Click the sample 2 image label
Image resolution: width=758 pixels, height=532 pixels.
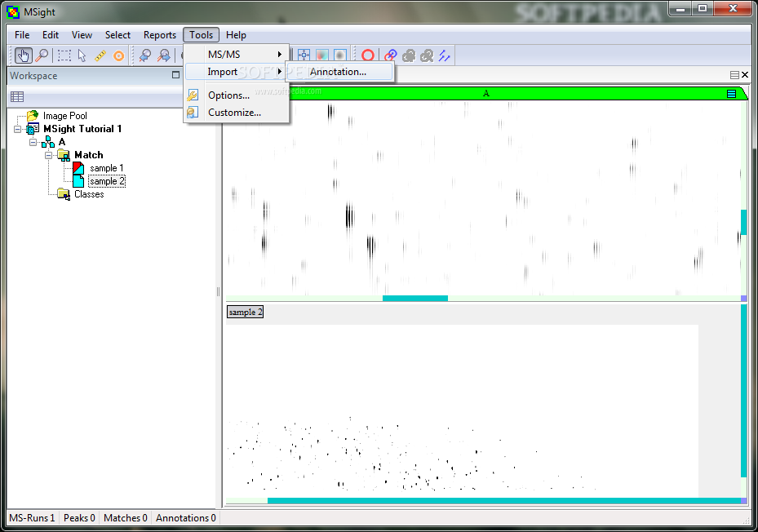[x=245, y=312]
